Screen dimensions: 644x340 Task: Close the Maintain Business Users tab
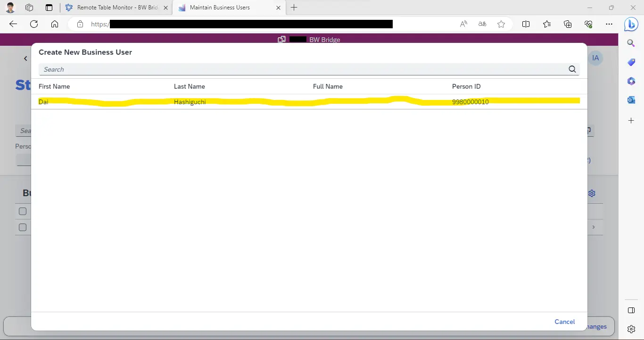pos(278,8)
